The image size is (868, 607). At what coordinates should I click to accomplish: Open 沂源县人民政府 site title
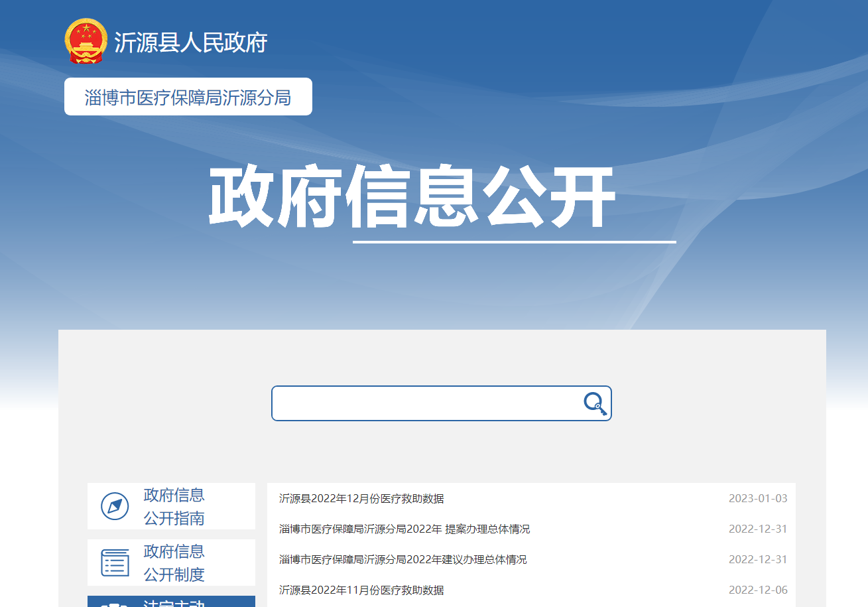point(190,42)
